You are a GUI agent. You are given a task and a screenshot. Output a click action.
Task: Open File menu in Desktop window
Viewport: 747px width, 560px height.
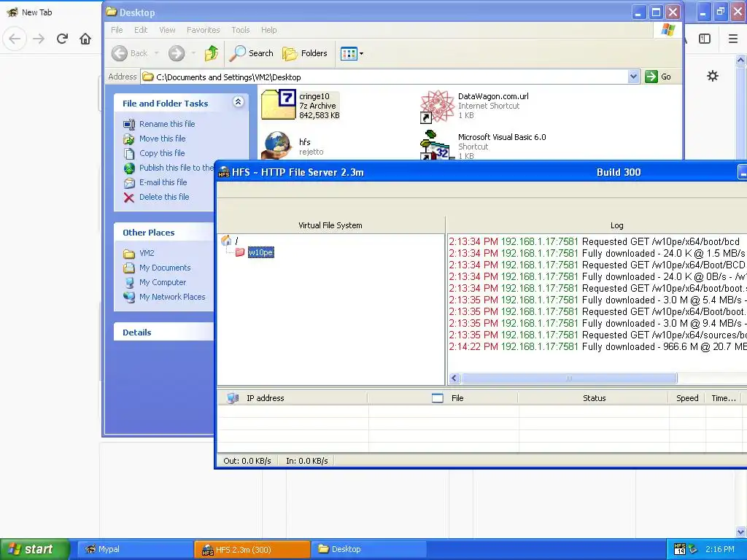point(117,30)
